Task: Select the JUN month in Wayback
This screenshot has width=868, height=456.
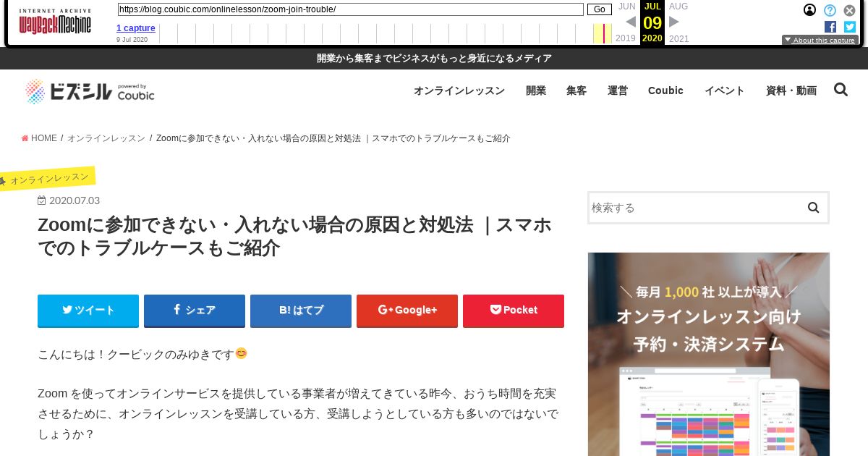Action: coord(626,7)
